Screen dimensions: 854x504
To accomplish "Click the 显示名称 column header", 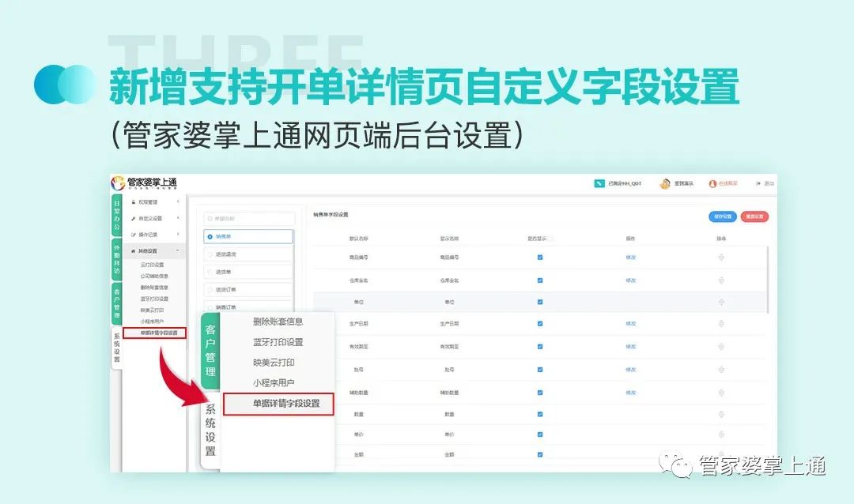I will click(x=449, y=239).
